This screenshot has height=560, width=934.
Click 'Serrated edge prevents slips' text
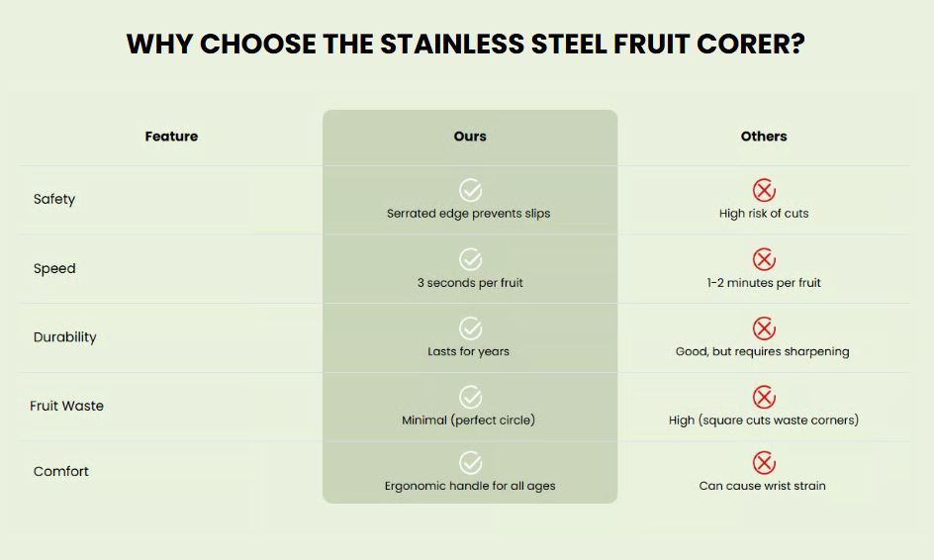click(468, 214)
